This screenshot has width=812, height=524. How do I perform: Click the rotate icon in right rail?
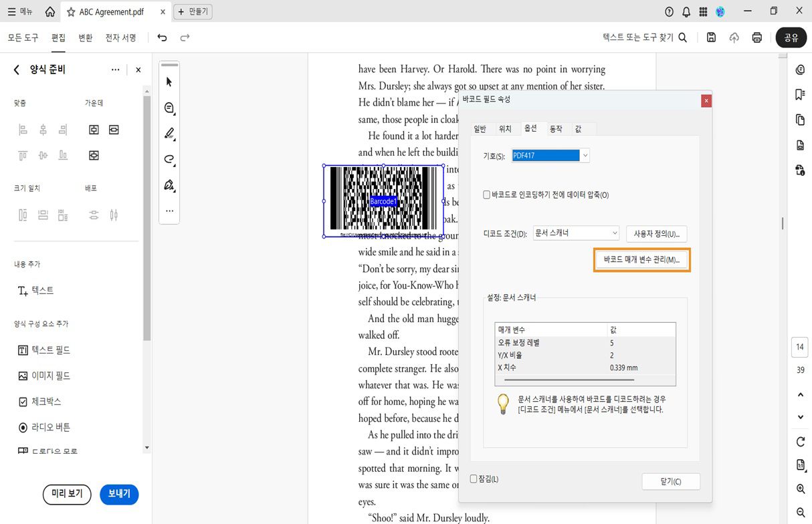point(801,442)
